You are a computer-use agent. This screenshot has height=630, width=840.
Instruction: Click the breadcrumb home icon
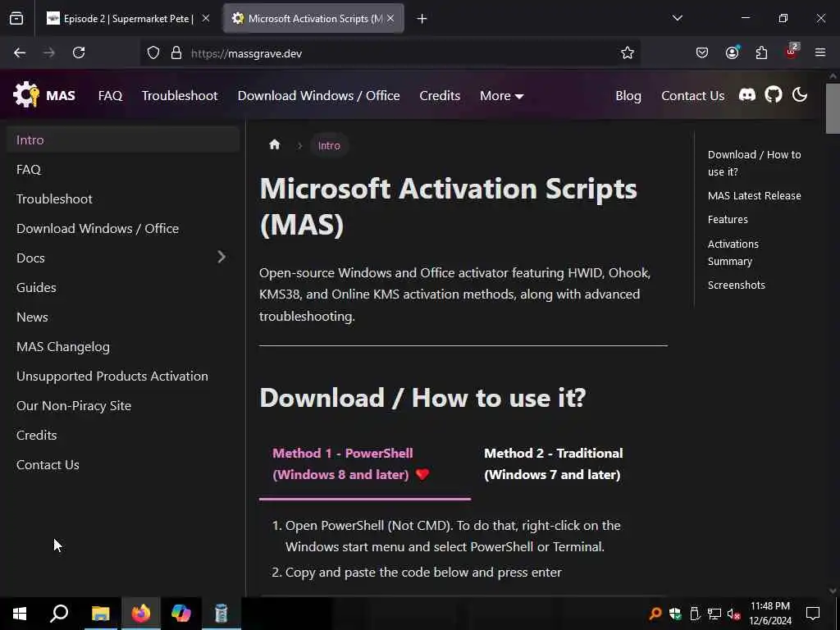click(274, 144)
